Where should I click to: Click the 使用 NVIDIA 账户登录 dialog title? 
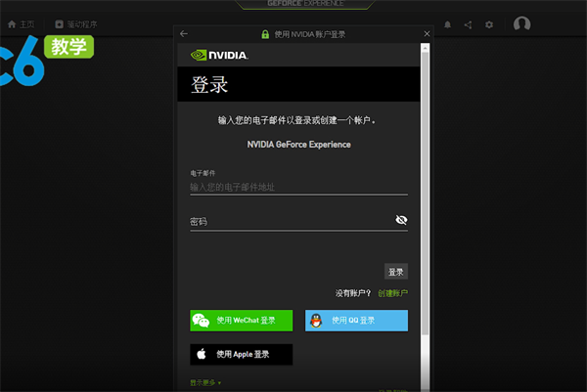pos(310,34)
